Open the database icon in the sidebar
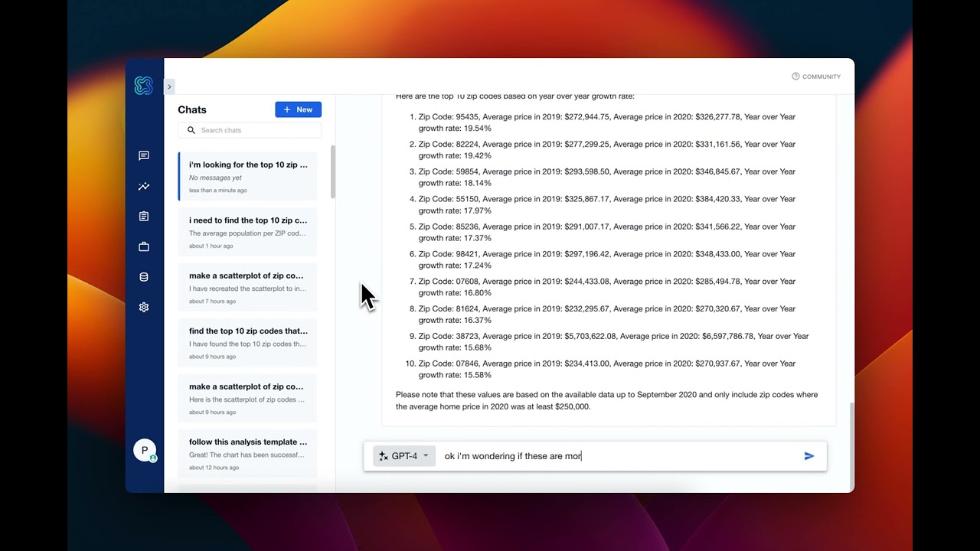The image size is (980, 551). pos(144,277)
